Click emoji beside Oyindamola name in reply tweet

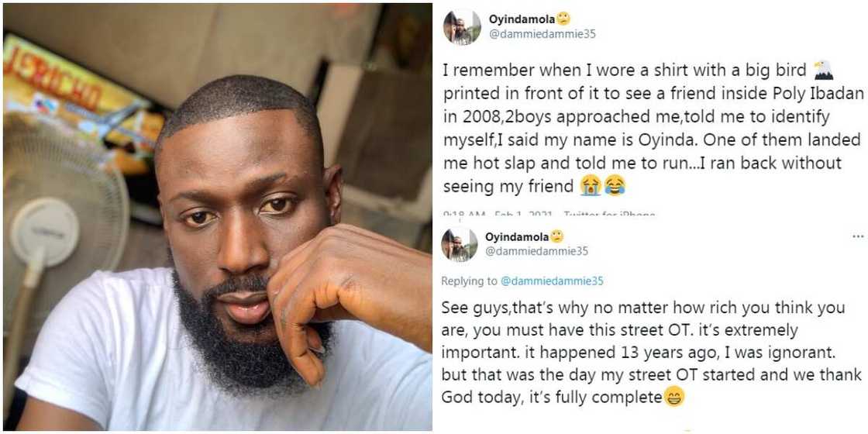click(556, 236)
